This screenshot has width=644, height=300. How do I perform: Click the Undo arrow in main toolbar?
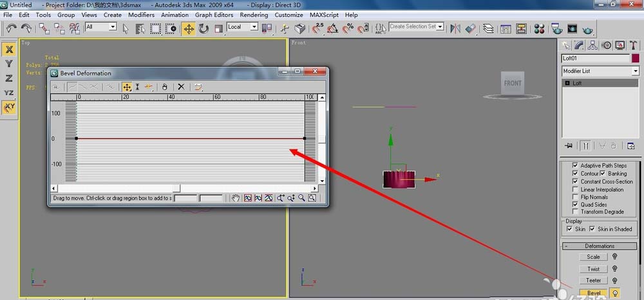point(12,28)
